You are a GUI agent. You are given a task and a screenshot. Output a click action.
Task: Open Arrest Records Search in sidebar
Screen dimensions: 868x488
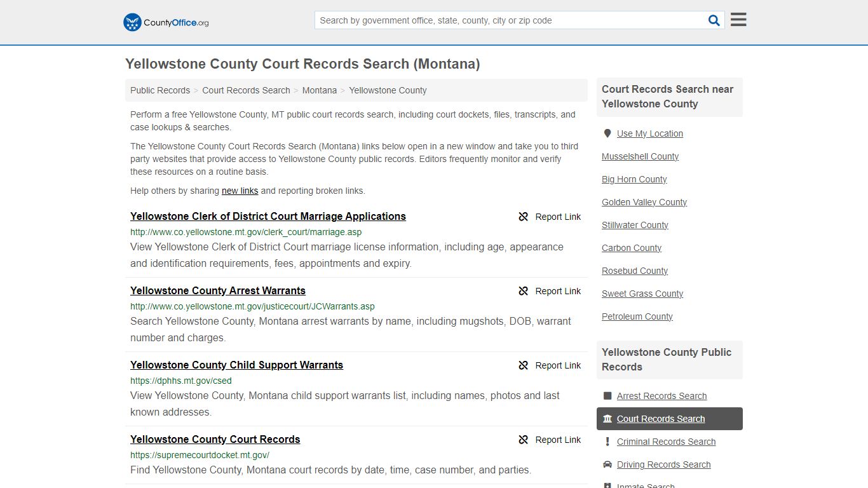(661, 396)
